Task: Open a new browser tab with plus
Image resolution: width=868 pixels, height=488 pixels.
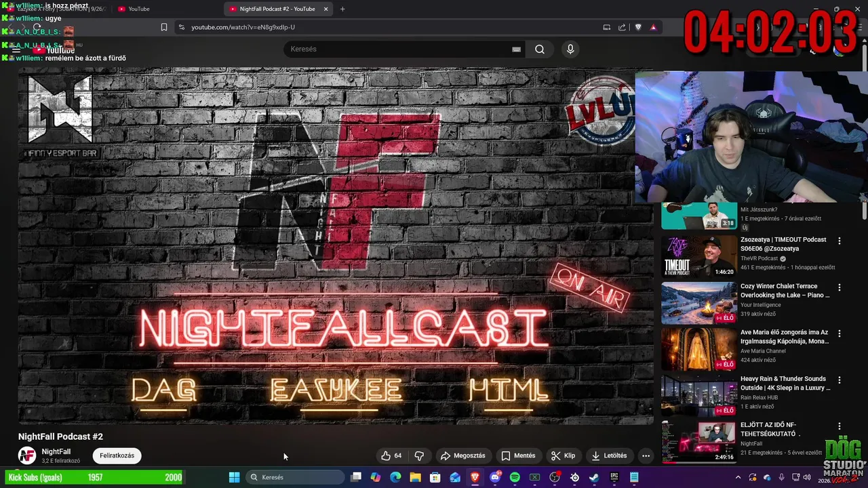Action: click(342, 9)
